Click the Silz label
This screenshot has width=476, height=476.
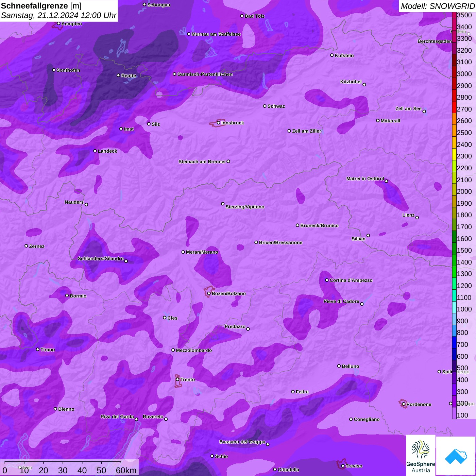pyautogui.click(x=156, y=124)
